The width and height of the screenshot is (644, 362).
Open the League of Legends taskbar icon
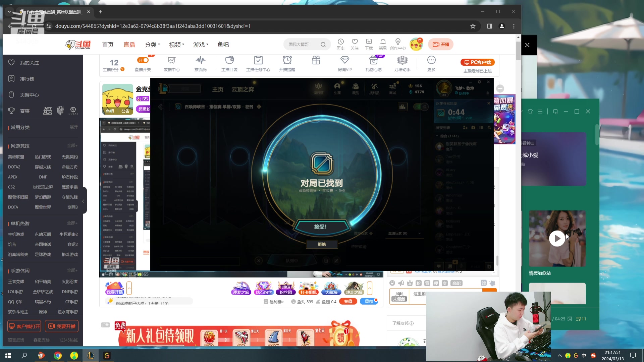coord(90,355)
